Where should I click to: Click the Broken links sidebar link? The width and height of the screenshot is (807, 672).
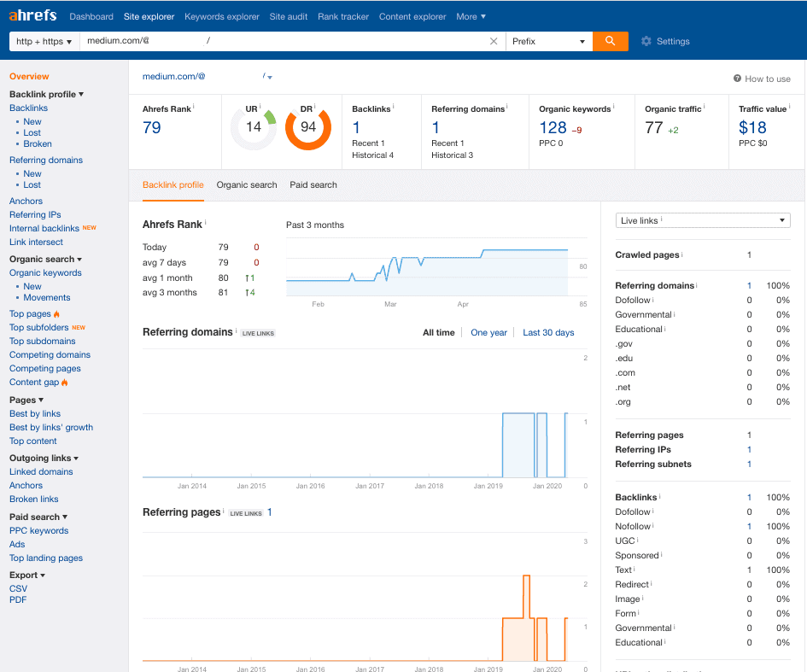pyautogui.click(x=34, y=499)
